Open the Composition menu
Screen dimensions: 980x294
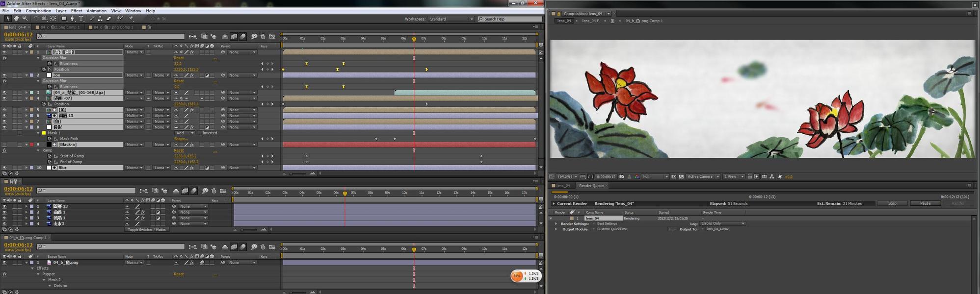pyautogui.click(x=38, y=11)
